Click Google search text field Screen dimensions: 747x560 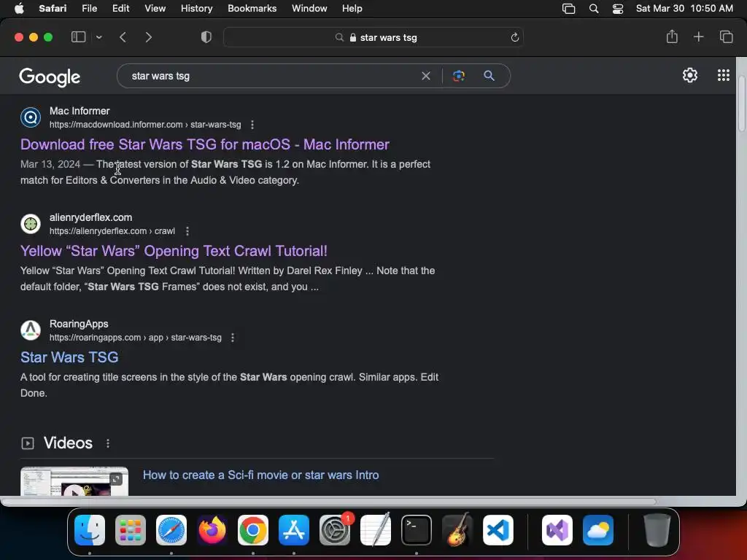pyautogui.click(x=271, y=76)
